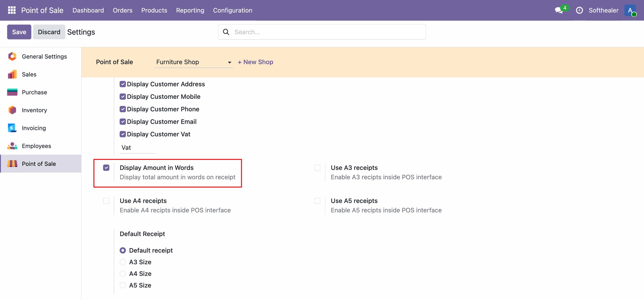
Task: Select A5 Size radio option
Action: click(123, 285)
